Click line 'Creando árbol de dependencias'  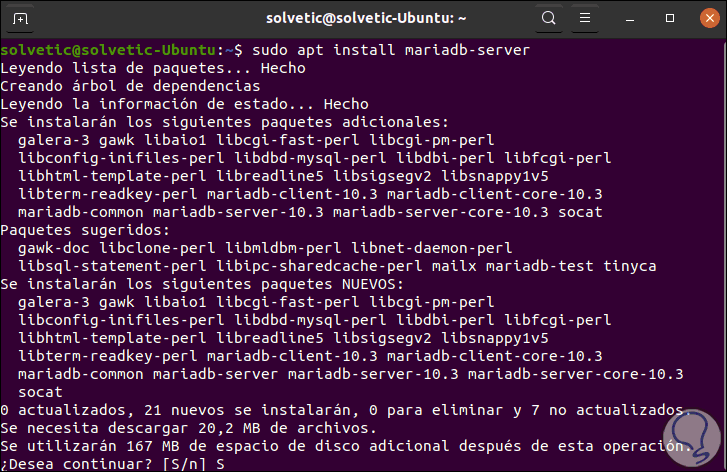(130, 86)
